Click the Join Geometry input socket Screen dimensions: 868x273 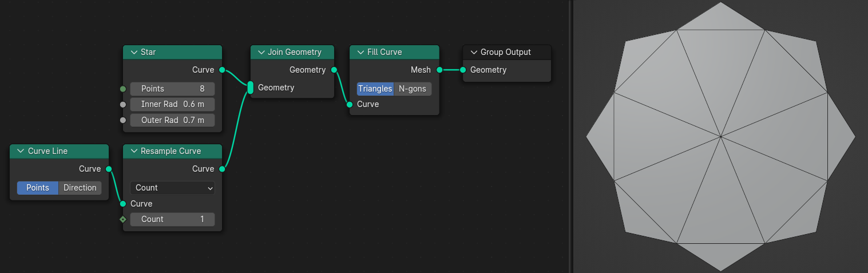(250, 88)
